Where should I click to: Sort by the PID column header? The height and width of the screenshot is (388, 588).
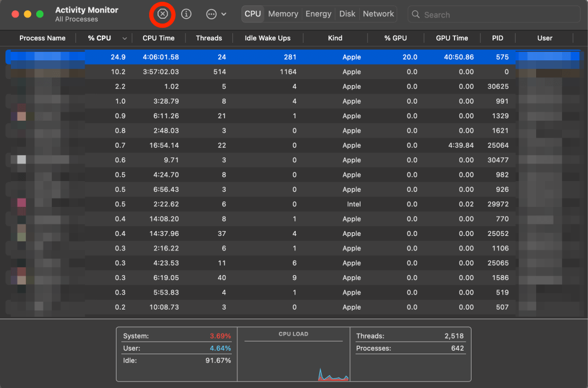[497, 38]
